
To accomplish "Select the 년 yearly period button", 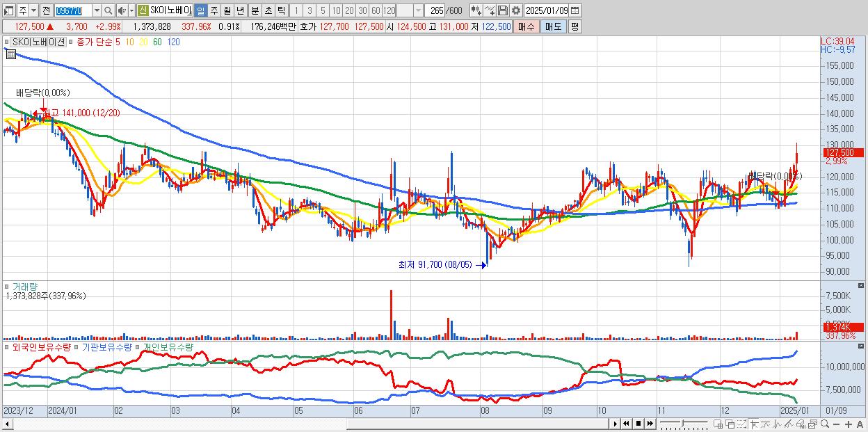I will (240, 10).
